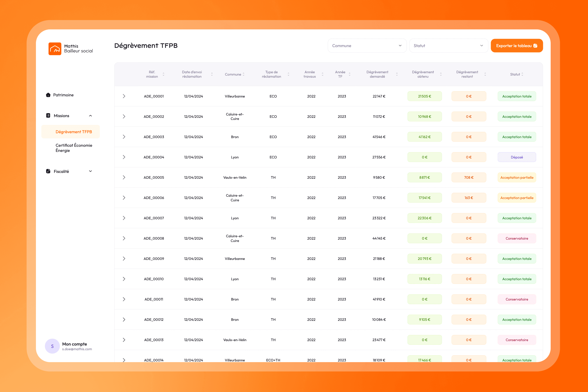
Task: Sort by Date d'envoi réclamation arrows
Action: (212, 74)
